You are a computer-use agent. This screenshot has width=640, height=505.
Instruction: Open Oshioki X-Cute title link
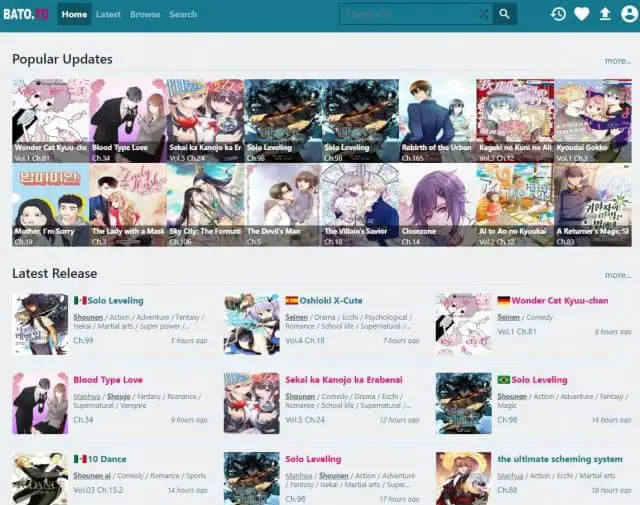pos(331,301)
